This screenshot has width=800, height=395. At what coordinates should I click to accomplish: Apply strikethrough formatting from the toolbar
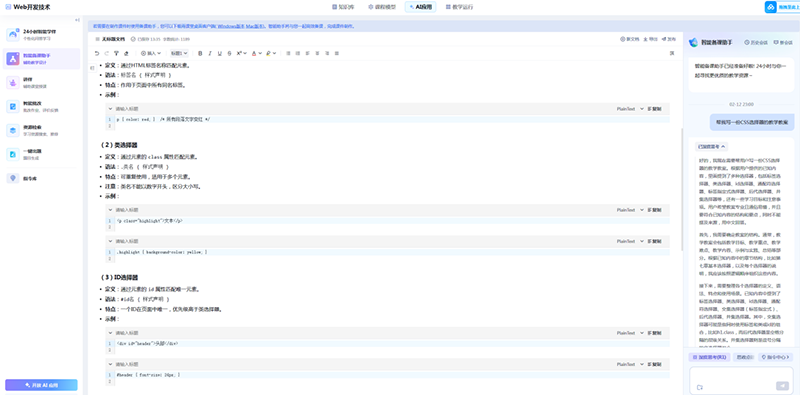tap(230, 53)
